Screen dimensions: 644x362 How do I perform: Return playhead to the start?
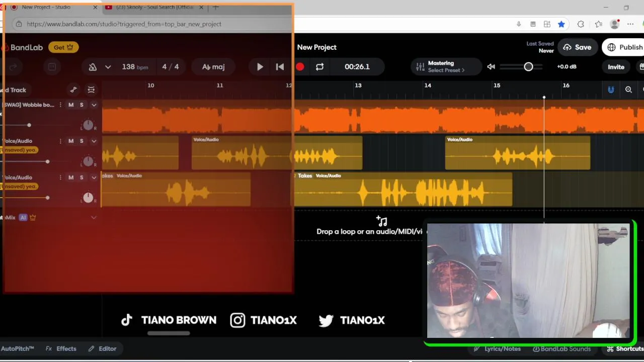pyautogui.click(x=280, y=67)
